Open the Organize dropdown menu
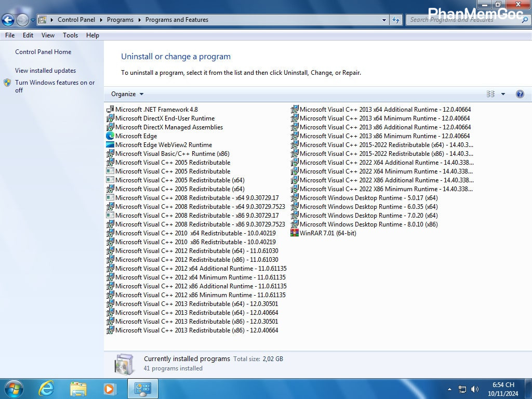 127,94
